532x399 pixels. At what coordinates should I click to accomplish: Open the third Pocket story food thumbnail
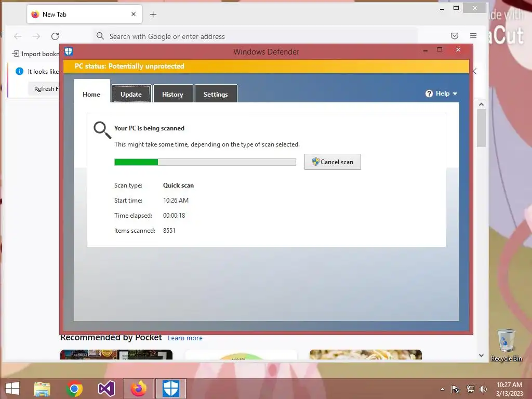366,354
